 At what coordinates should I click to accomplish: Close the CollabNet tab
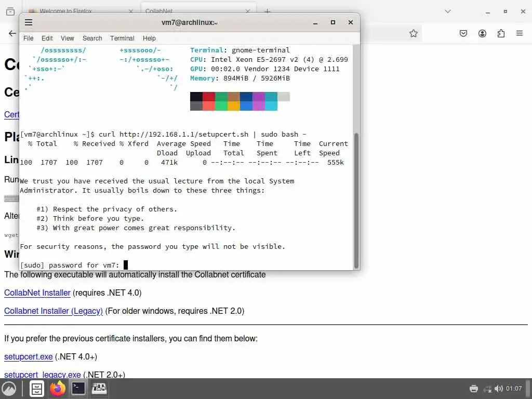click(248, 11)
